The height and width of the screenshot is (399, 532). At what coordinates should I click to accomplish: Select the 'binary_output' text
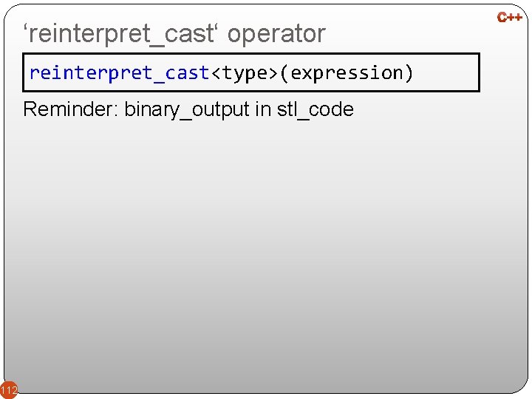tap(187, 109)
